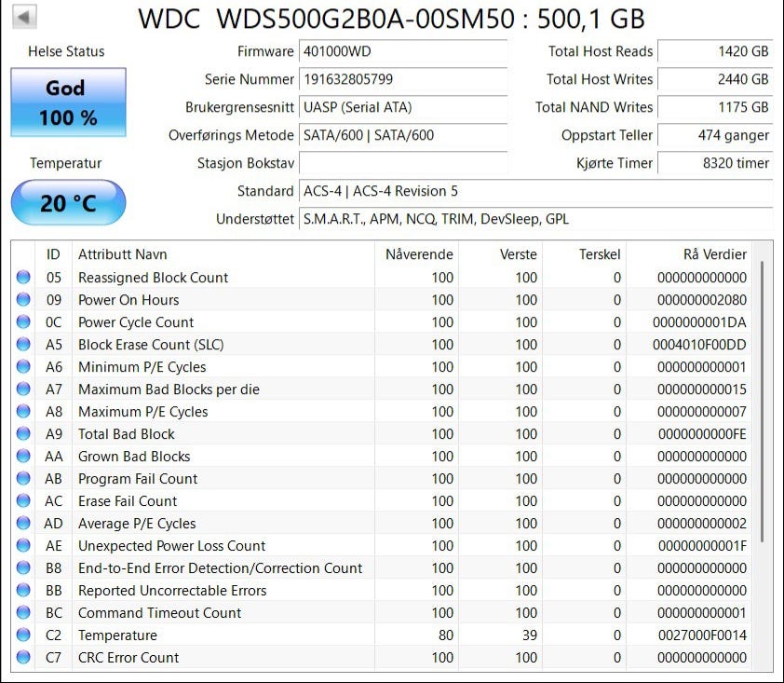784x683 pixels.
Task: Click the status icon for Power Cycle Count
Action: click(23, 322)
